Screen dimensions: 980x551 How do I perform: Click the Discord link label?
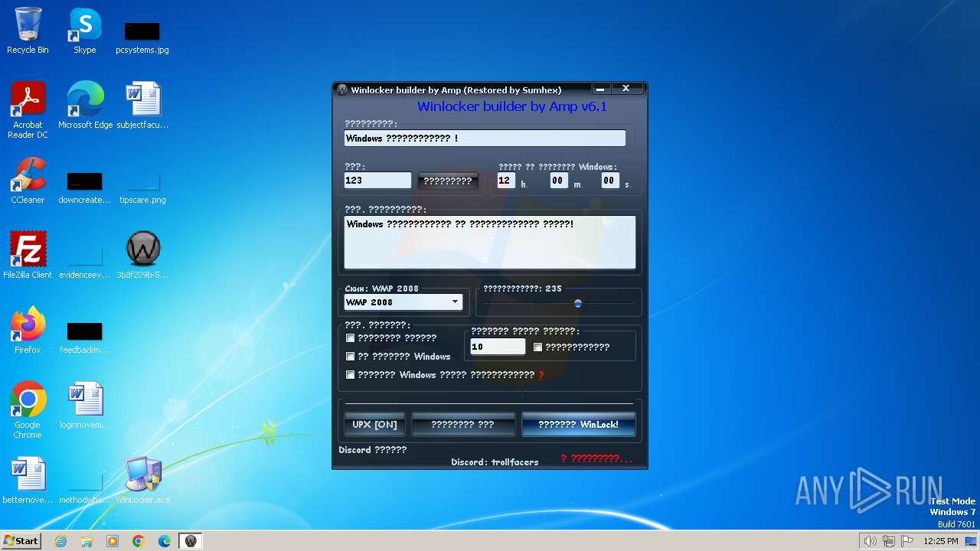(372, 450)
